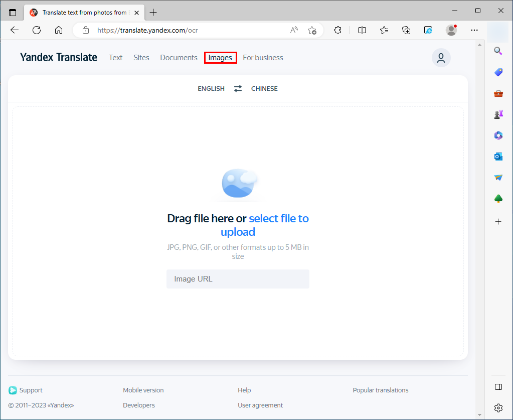Click Internet Explorer mode icon

point(428,30)
